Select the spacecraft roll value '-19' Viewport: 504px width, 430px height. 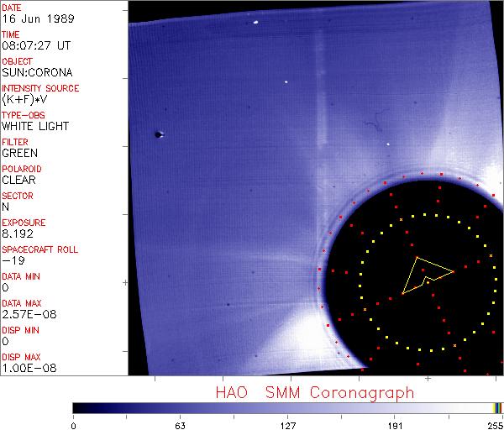click(12, 260)
